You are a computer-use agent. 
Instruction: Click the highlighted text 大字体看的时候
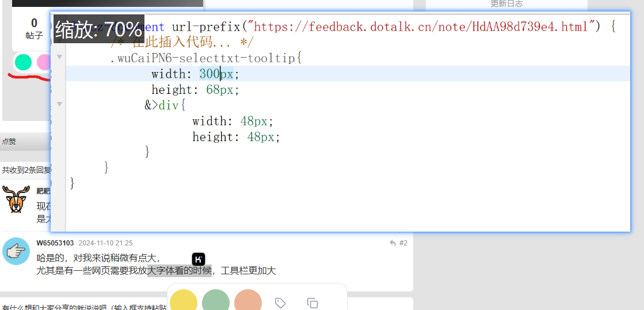(180, 271)
